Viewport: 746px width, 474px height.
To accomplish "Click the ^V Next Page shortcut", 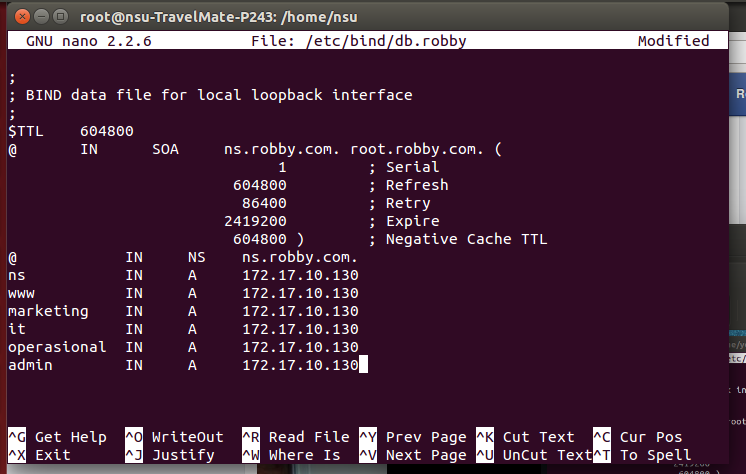I will 412,455.
